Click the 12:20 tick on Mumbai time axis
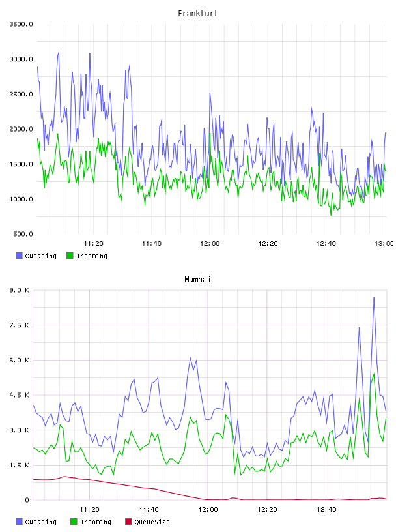This screenshot has height=532, width=396. pyautogui.click(x=267, y=510)
